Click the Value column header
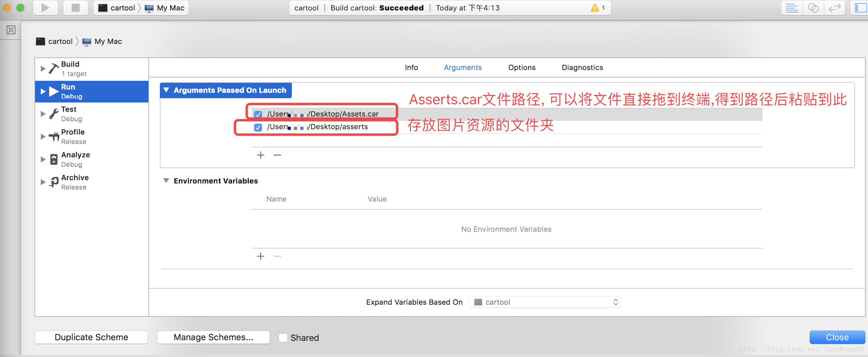The image size is (868, 357). pos(377,199)
